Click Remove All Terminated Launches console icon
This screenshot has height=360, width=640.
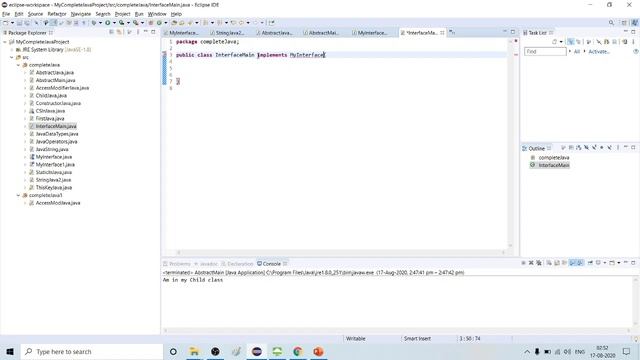(x=539, y=263)
